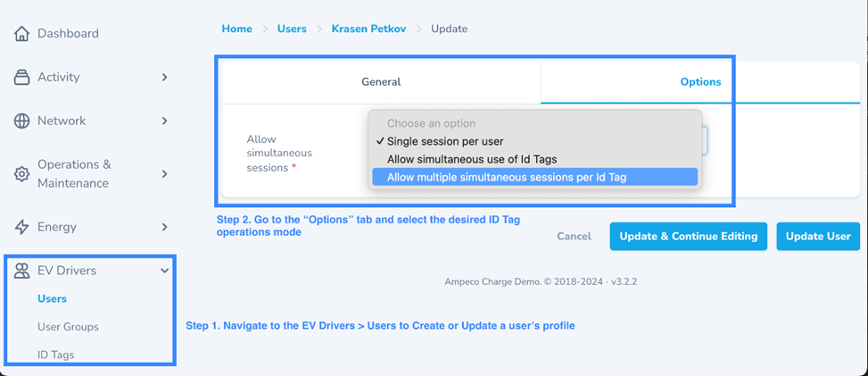Screen dimensions: 868x376
Task: Click the Operations & Maintenance gear icon
Action: [x=21, y=174]
